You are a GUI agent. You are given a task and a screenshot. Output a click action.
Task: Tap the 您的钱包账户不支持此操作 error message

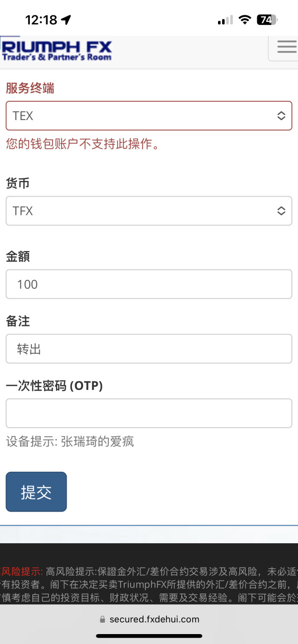coord(82,144)
